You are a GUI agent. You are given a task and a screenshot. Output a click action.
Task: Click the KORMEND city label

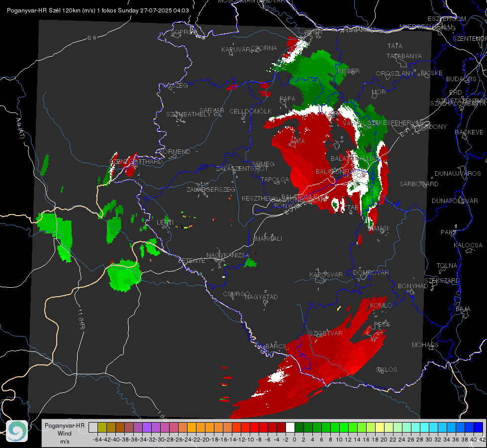coord(175,152)
